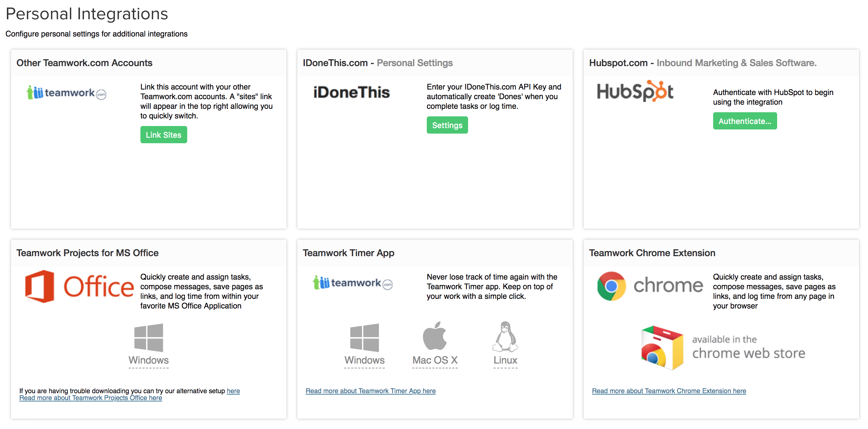The image size is (868, 429).
Task: Read more about Teamwork Timer App
Action: [x=370, y=391]
